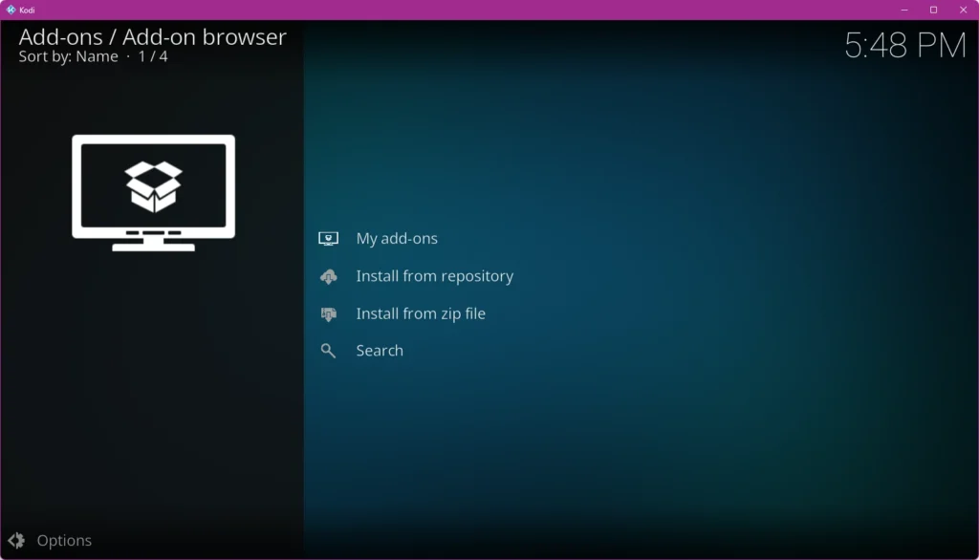Click the Kodi logo in title bar
The width and height of the screenshot is (979, 560).
click(11, 10)
